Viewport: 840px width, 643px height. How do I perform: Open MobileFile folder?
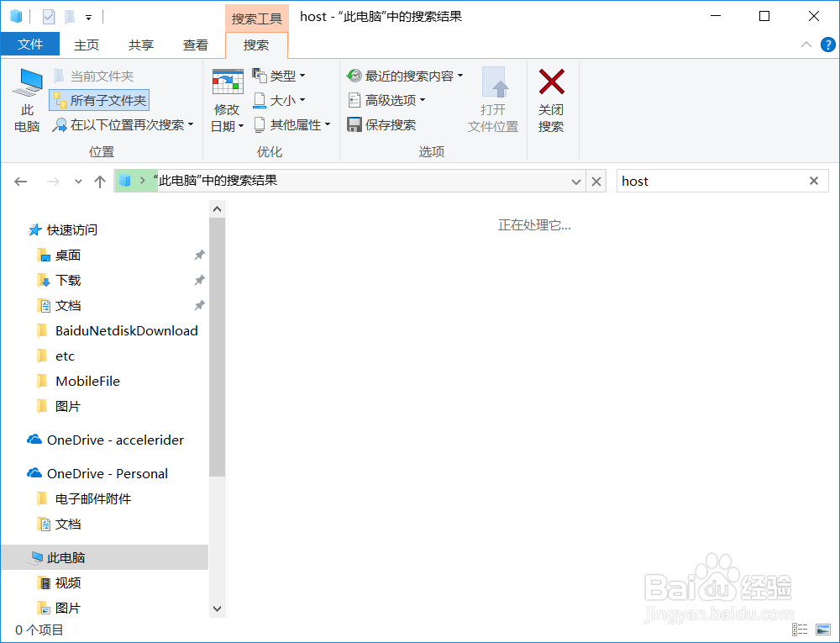(78, 381)
